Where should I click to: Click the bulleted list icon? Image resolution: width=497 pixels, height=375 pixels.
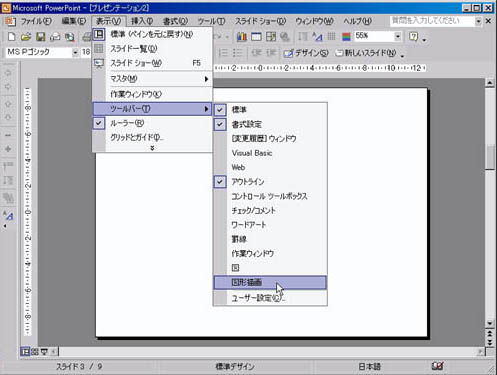(237, 53)
